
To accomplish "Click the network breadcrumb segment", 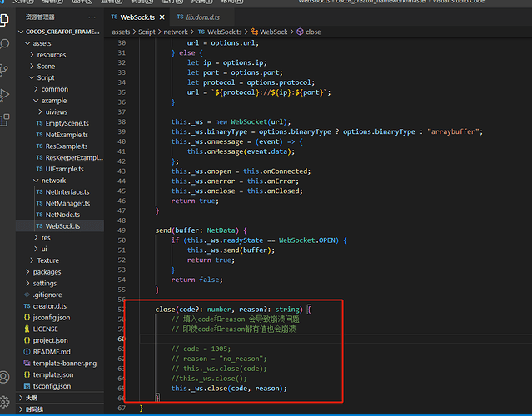I will [175, 32].
